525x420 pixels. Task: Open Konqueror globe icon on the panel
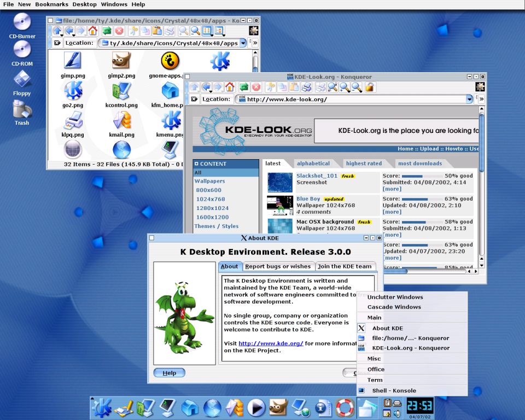point(212,408)
